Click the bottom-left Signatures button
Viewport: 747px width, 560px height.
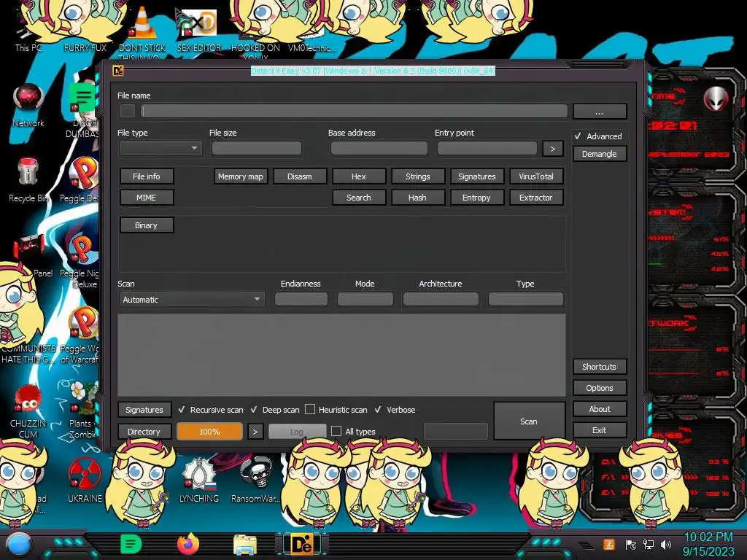pos(144,410)
